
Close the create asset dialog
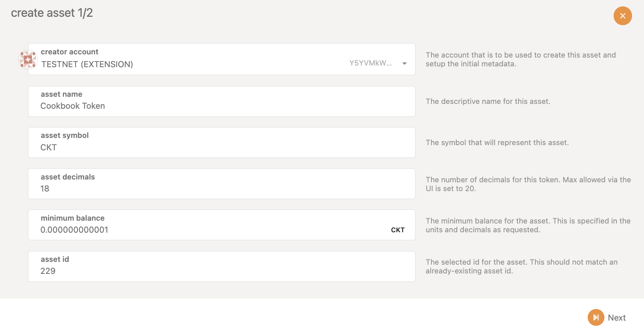tap(622, 16)
